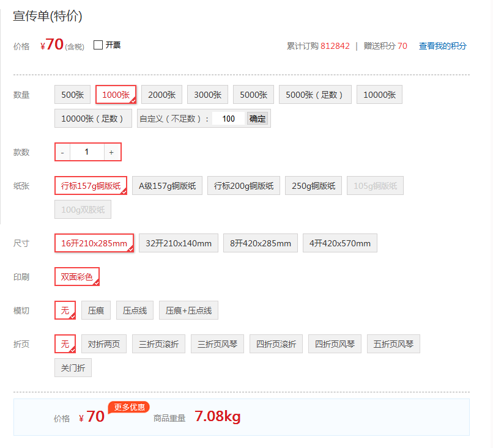Select the 10000张 quantity option
493x448 pixels.
[379, 94]
